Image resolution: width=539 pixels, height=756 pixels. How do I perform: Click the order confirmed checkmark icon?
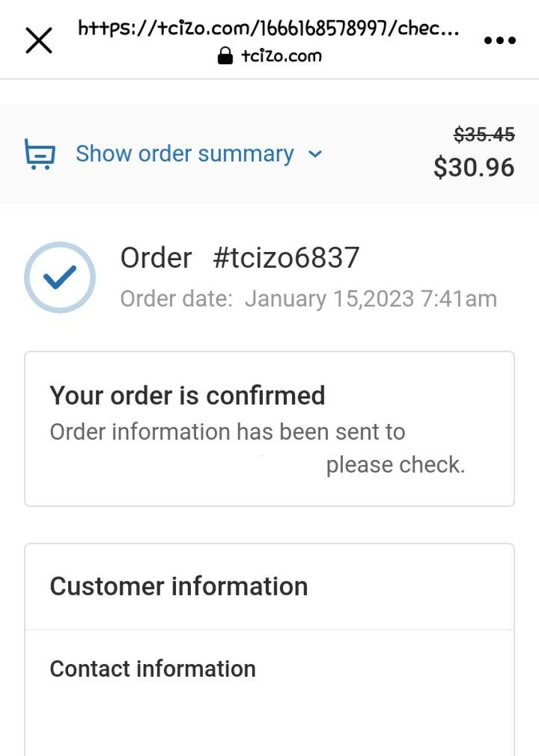click(x=60, y=277)
